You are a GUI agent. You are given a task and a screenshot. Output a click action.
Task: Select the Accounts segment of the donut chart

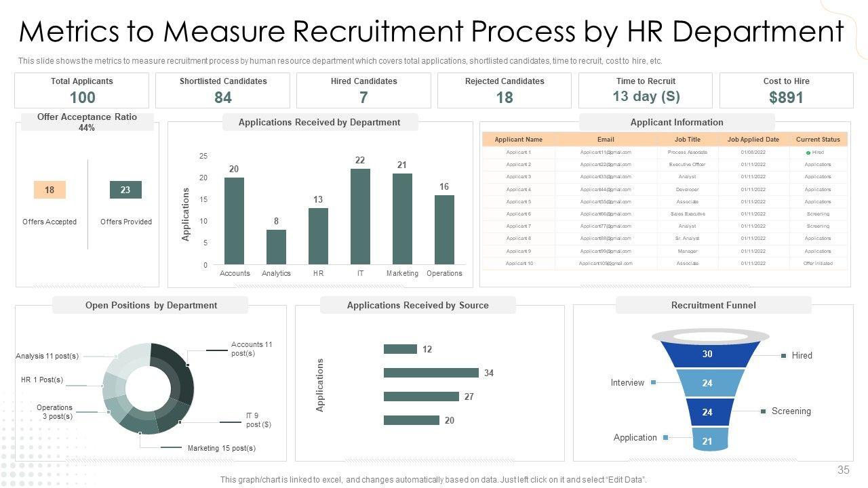pyautogui.click(x=179, y=373)
